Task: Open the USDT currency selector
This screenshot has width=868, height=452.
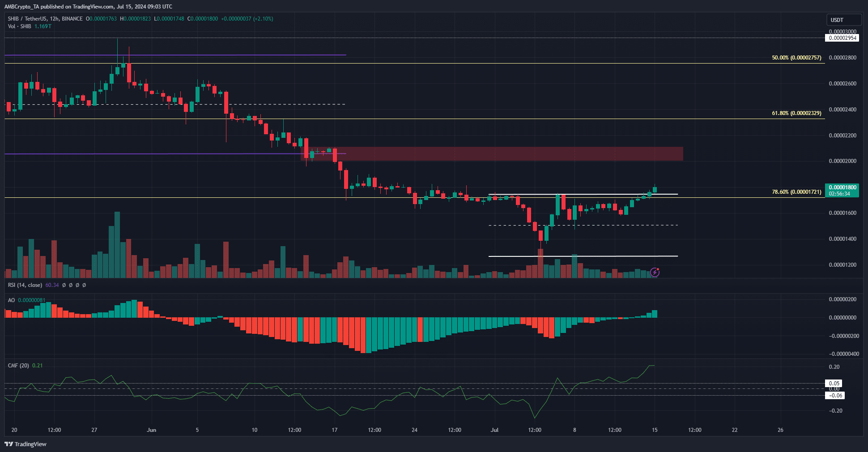Action: pos(843,20)
